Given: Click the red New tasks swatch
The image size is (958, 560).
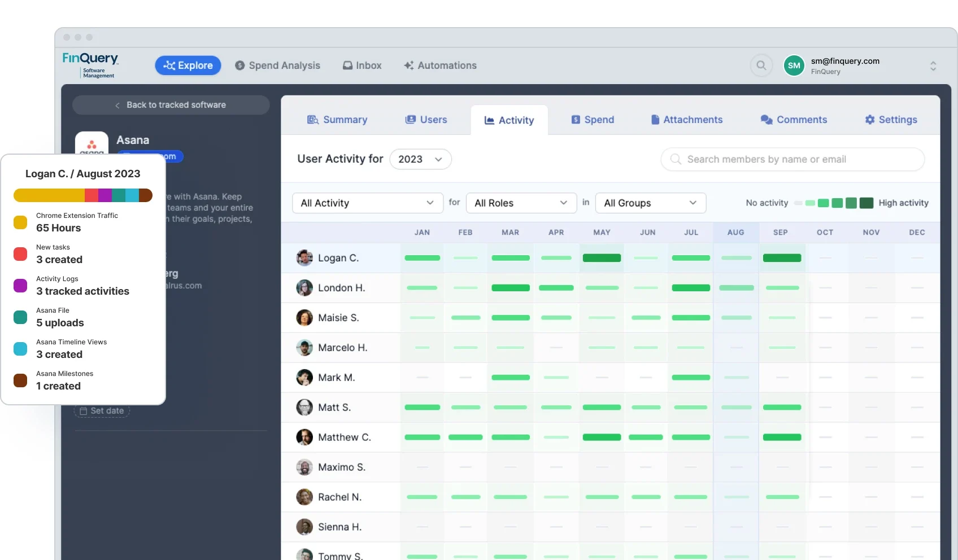Looking at the screenshot, I should coord(20,254).
